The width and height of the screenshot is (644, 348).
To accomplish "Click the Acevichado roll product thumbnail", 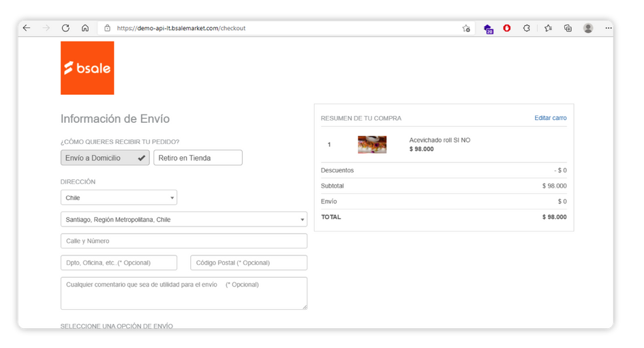I will pos(372,145).
